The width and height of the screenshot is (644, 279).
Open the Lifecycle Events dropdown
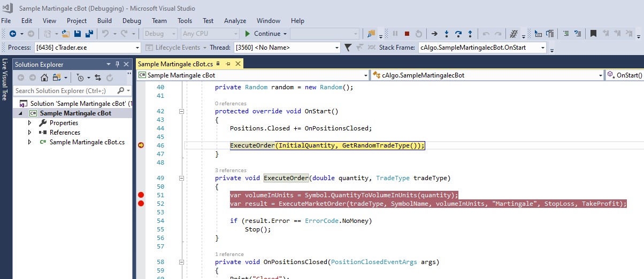[x=205, y=48]
